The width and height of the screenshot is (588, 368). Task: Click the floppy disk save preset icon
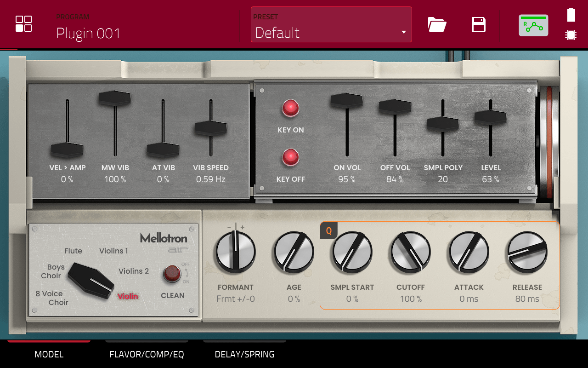(479, 24)
